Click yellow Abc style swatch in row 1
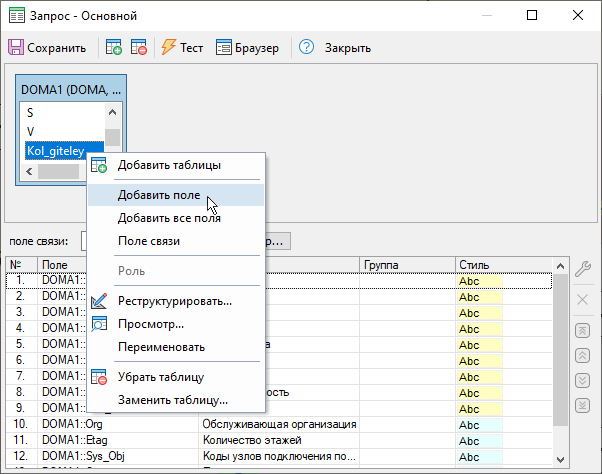Viewport: 602px width, 474px height. click(x=479, y=281)
